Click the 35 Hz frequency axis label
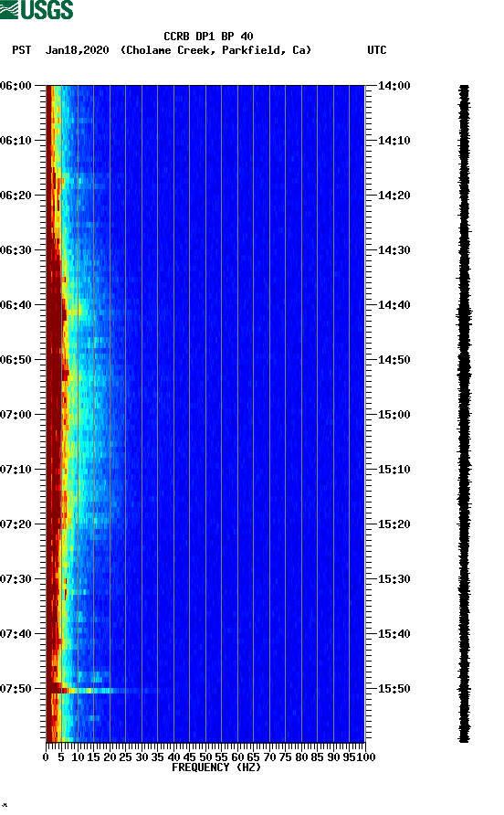The height and width of the screenshot is (815, 504). coord(157,757)
